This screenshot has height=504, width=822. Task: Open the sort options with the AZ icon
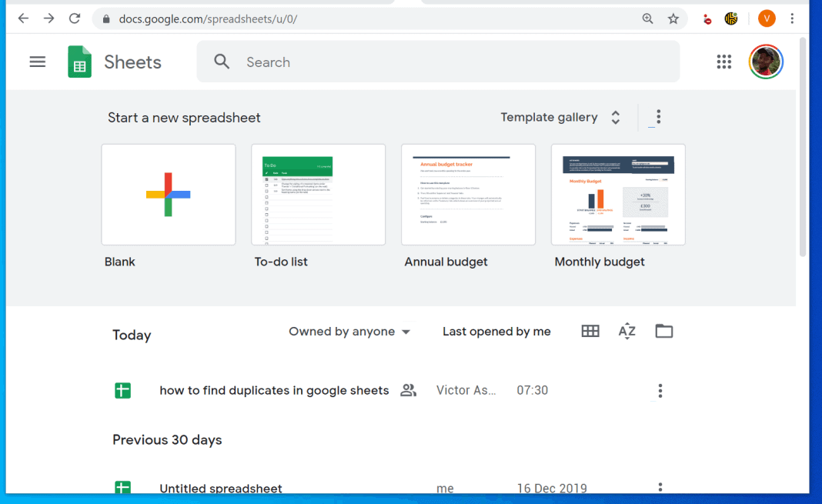click(x=627, y=331)
